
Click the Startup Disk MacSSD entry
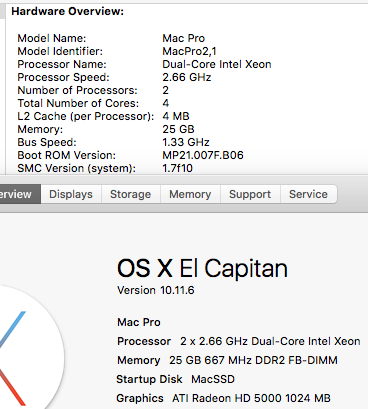(x=175, y=379)
